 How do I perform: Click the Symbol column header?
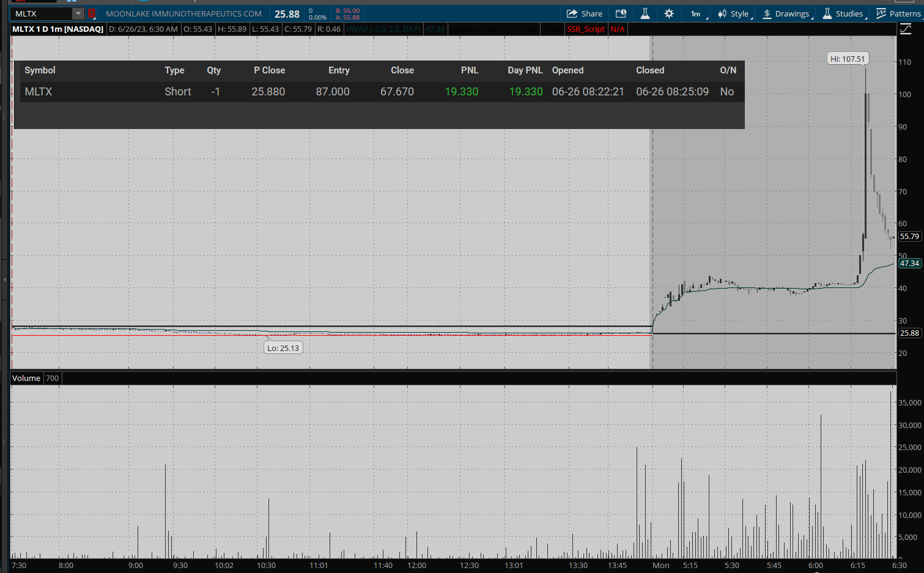point(40,70)
